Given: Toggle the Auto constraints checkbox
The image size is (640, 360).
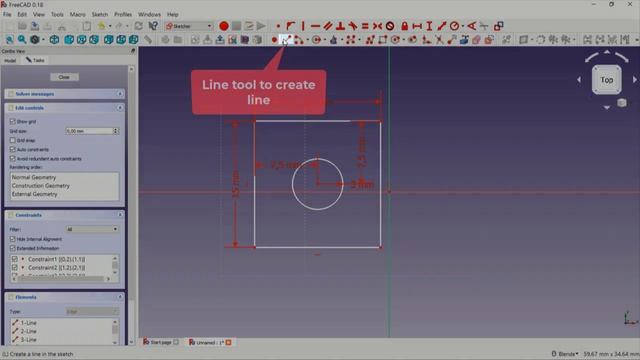Looking at the screenshot, I should pyautogui.click(x=13, y=149).
